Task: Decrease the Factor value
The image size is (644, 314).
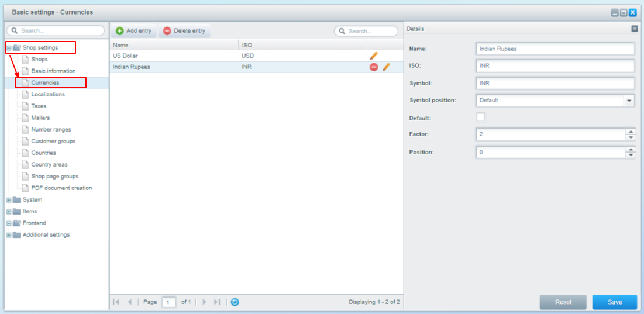Action: 631,137
